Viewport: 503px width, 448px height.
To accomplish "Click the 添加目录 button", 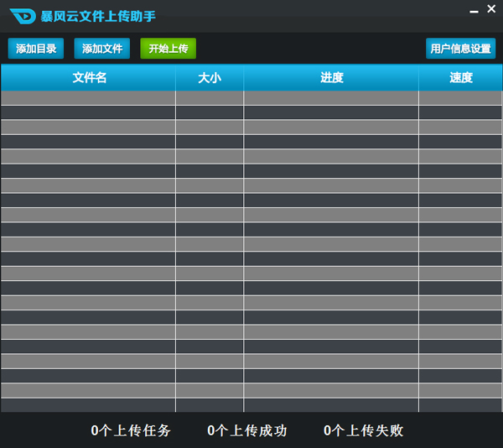I will 36,49.
